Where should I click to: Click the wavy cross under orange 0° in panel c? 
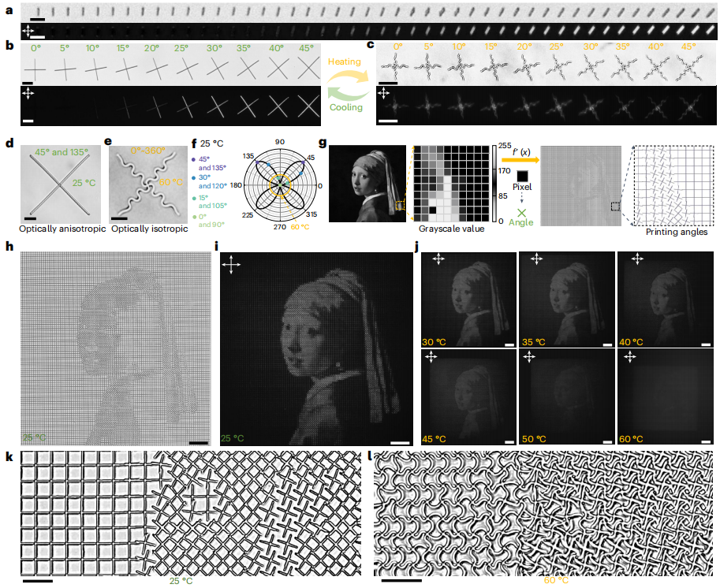396,67
